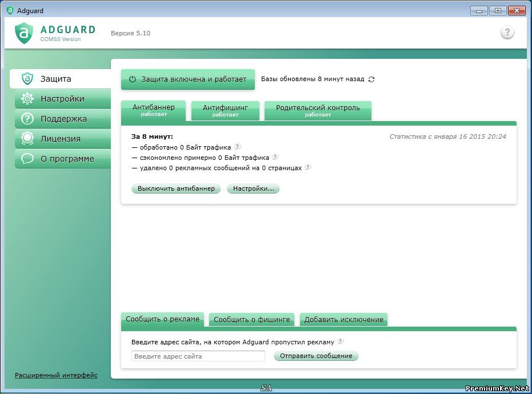
Task: Click the Adguard shield logo in header
Action: point(24,33)
